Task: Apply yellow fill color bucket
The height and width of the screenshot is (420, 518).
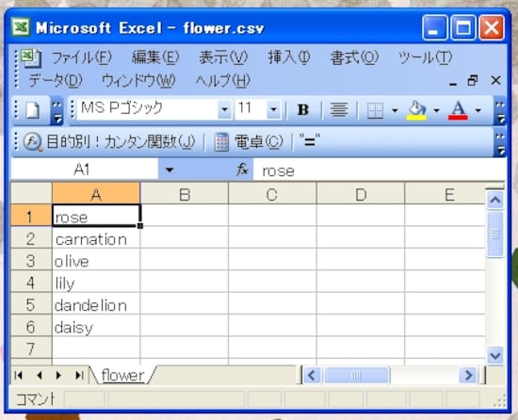Action: click(416, 110)
